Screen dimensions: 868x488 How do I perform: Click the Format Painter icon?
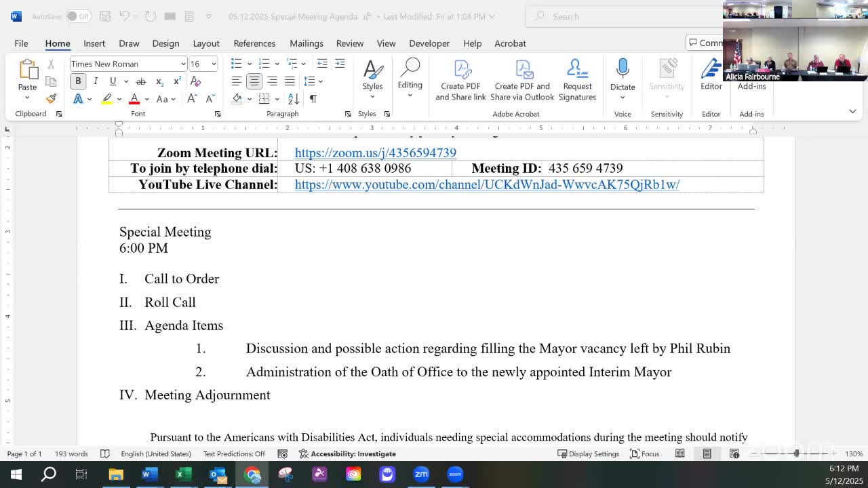pos(51,99)
